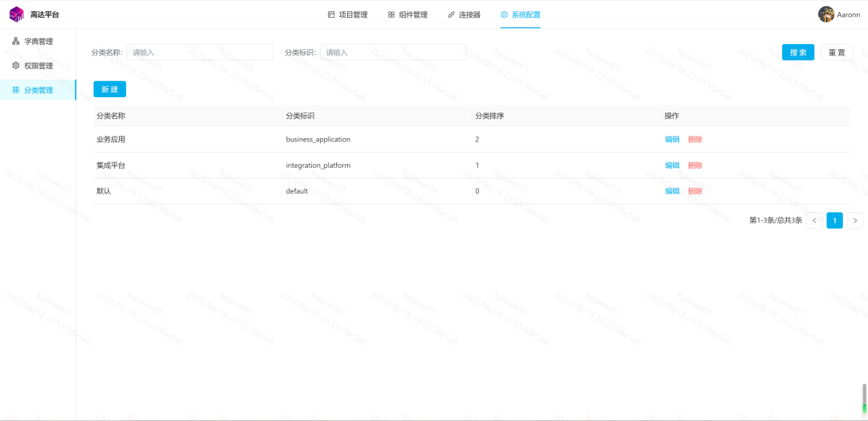
Task: Select the 系统配置 tab
Action: pyautogui.click(x=520, y=15)
